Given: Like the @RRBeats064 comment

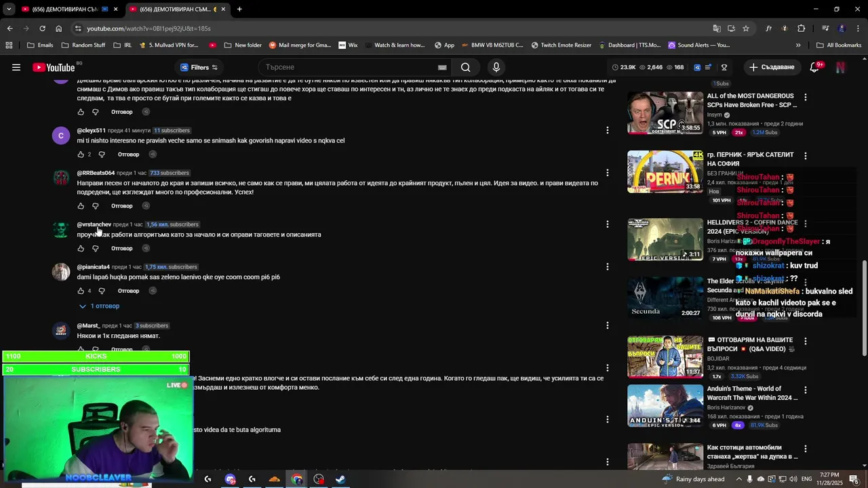Looking at the screenshot, I should tap(81, 205).
